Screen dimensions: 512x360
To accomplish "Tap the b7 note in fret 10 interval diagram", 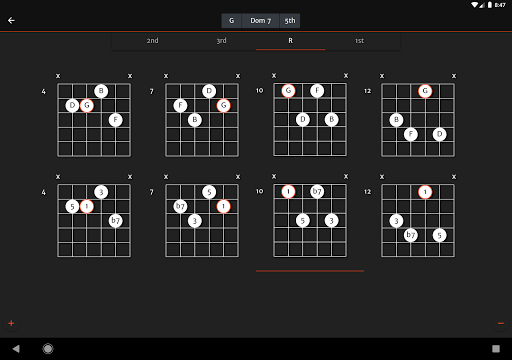I will pos(317,191).
